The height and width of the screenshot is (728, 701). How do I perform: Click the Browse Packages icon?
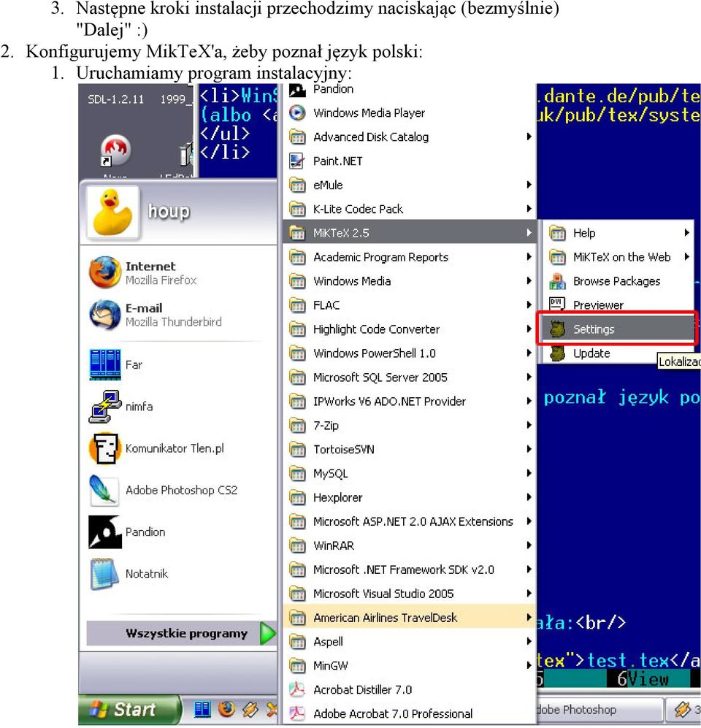pos(557,280)
